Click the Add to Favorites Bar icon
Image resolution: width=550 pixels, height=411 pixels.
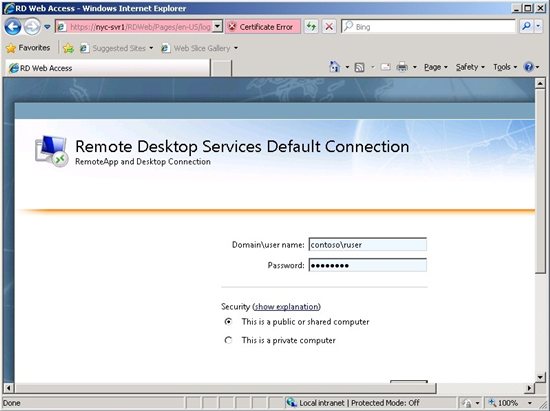pos(68,48)
